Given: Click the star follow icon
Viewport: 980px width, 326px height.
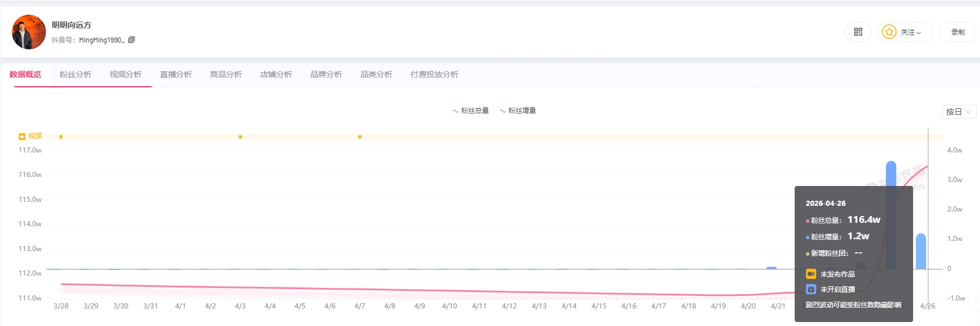Looking at the screenshot, I should [x=889, y=32].
